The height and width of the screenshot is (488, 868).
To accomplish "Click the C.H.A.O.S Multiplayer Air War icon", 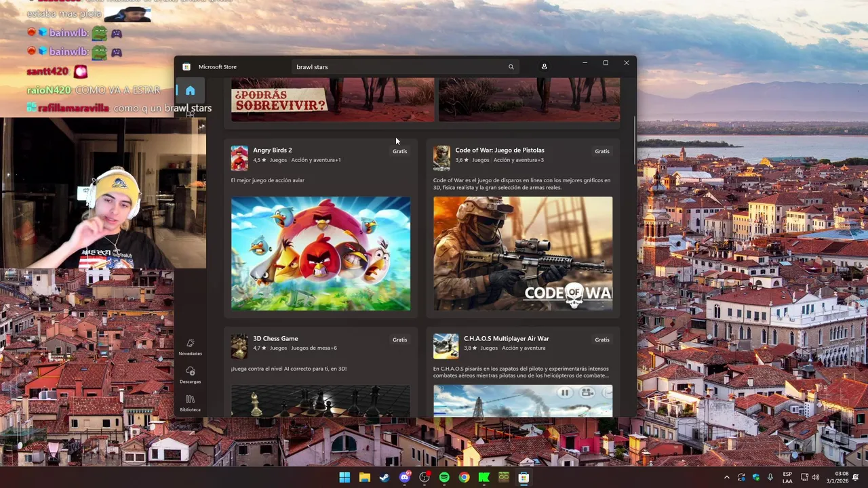I will (x=446, y=346).
